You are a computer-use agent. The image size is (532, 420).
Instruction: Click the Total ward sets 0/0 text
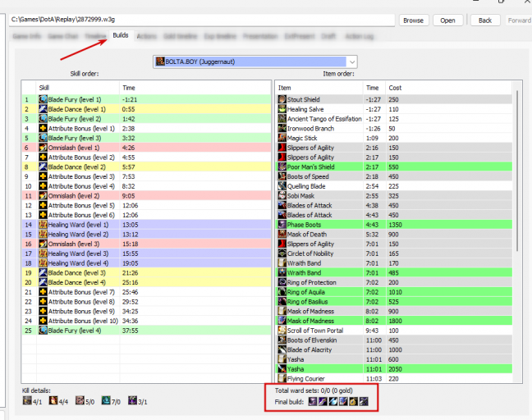tap(314, 390)
